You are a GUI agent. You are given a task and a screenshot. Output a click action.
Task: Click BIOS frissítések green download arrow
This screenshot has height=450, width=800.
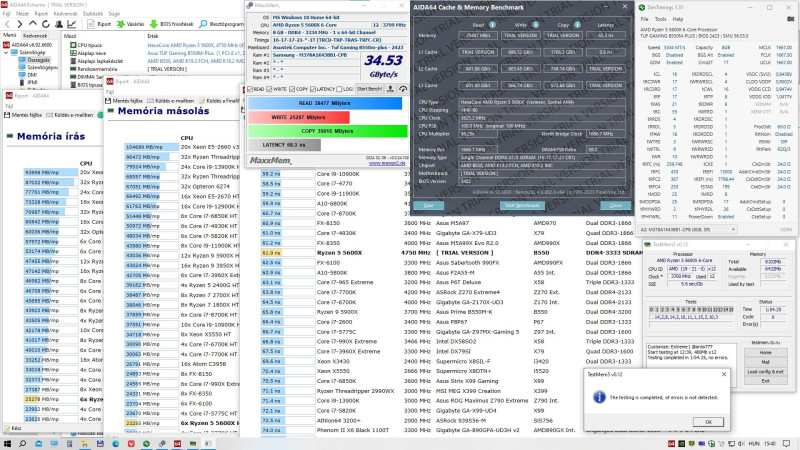(x=154, y=24)
